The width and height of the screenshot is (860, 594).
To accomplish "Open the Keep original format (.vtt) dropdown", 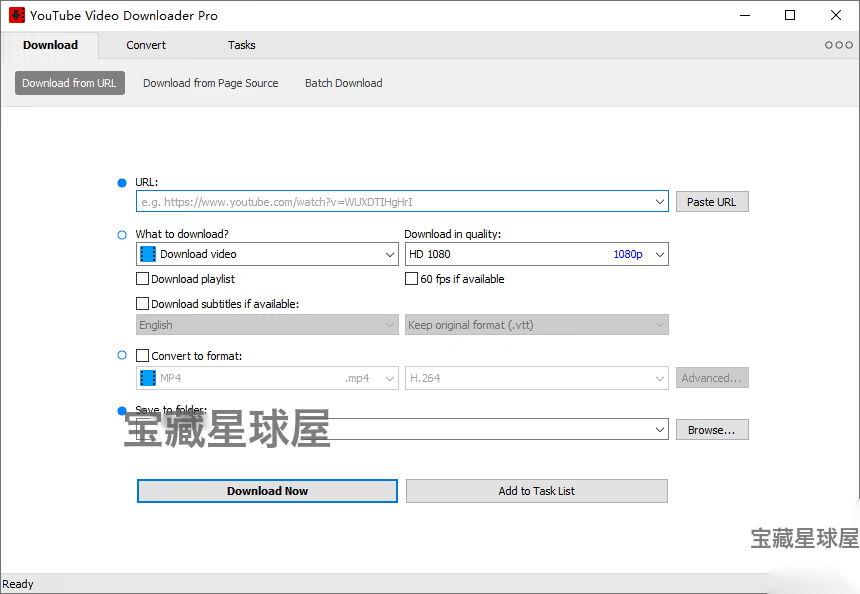I will [x=536, y=325].
